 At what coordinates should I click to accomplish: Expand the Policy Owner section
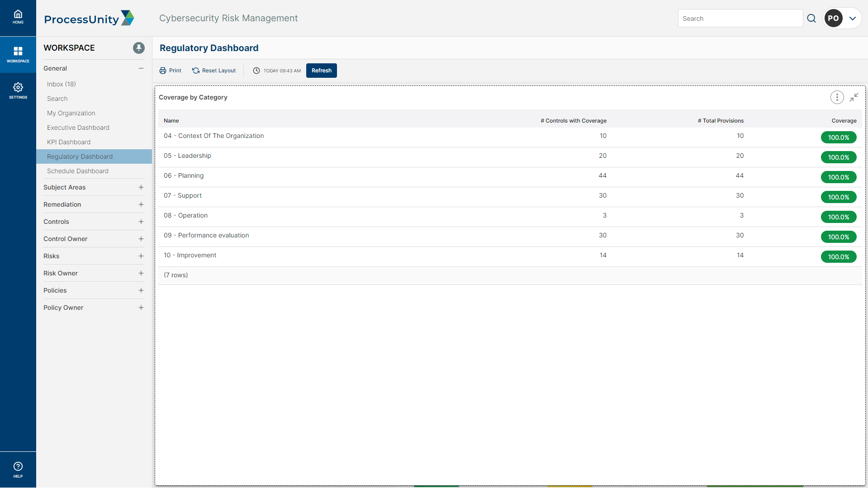141,308
